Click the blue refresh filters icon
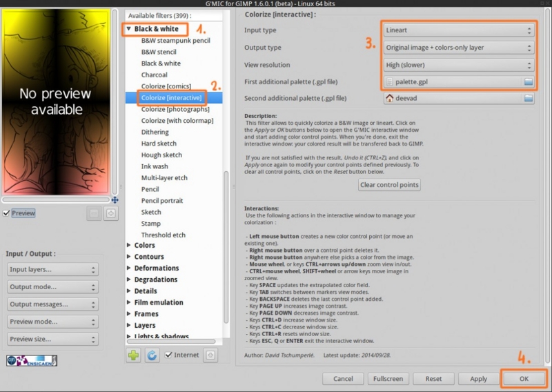The width and height of the screenshot is (552, 392). tap(152, 355)
